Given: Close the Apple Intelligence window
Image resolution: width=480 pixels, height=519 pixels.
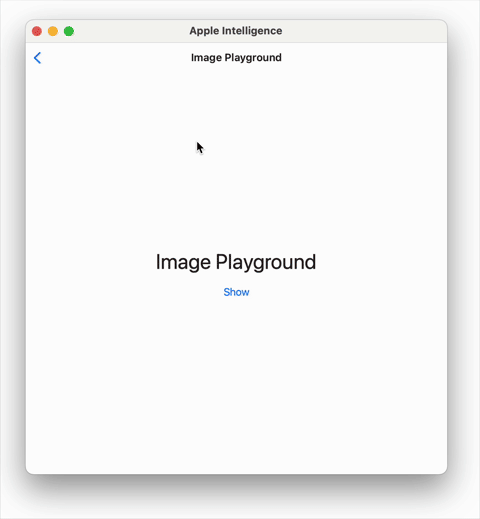Looking at the screenshot, I should click(37, 31).
